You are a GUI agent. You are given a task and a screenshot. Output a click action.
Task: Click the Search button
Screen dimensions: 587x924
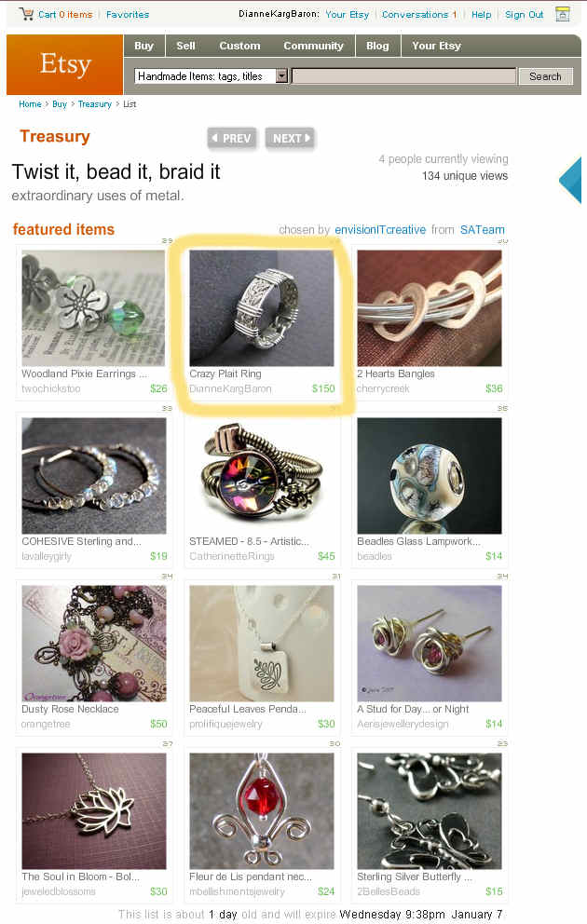tap(545, 76)
